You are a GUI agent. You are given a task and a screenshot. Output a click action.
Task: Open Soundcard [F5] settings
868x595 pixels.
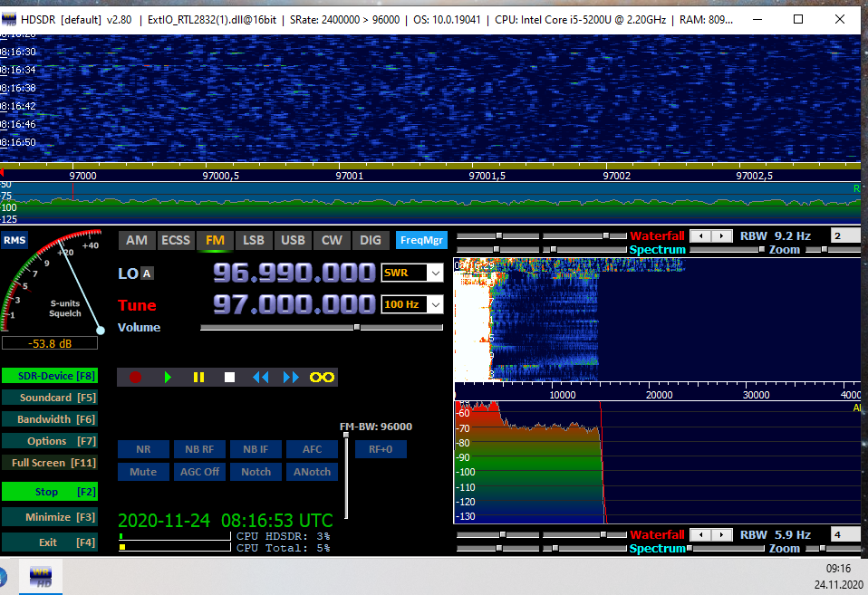pos(50,398)
